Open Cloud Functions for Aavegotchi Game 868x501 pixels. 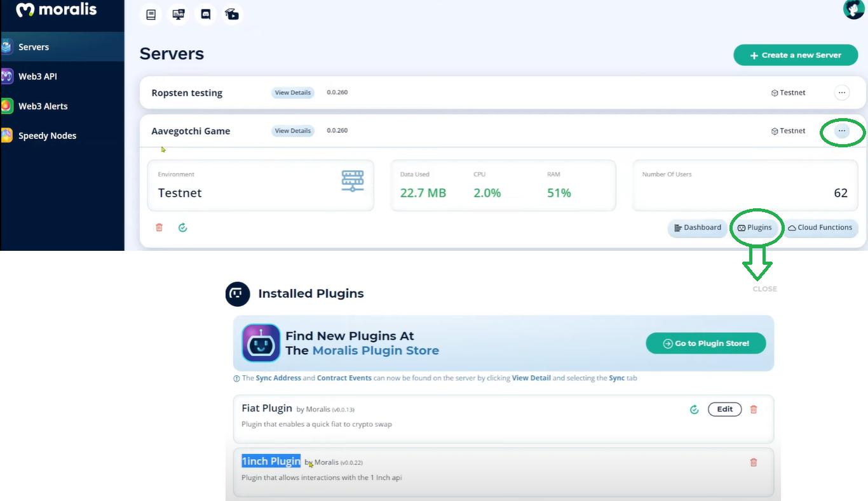click(x=820, y=228)
